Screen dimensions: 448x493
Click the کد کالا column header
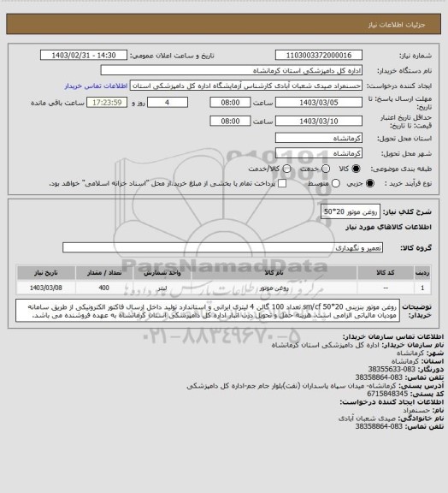tap(386, 272)
